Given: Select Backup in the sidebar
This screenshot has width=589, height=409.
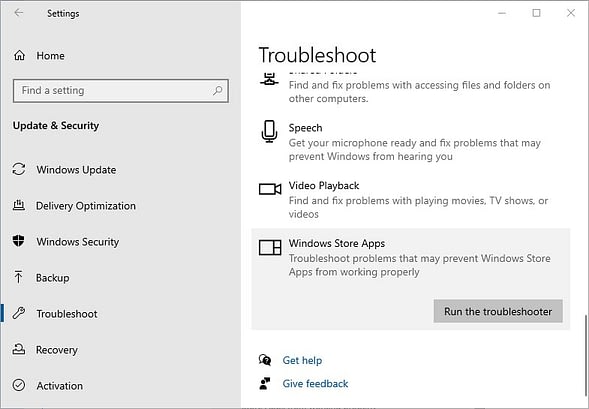Looking at the screenshot, I should (53, 278).
